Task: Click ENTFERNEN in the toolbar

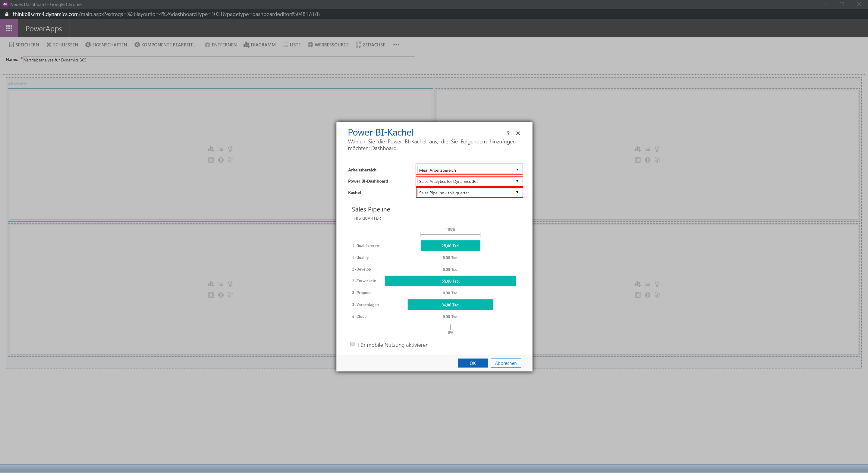Action: click(221, 45)
